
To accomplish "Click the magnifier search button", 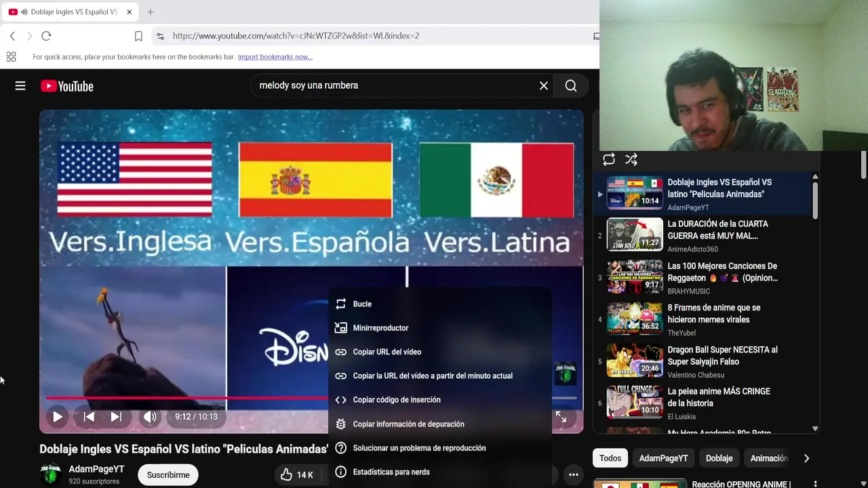I will click(571, 86).
